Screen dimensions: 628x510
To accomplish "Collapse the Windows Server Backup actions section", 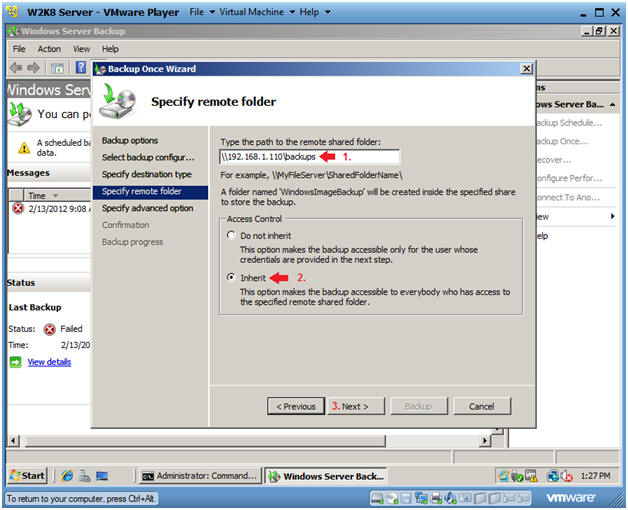I will (612, 105).
